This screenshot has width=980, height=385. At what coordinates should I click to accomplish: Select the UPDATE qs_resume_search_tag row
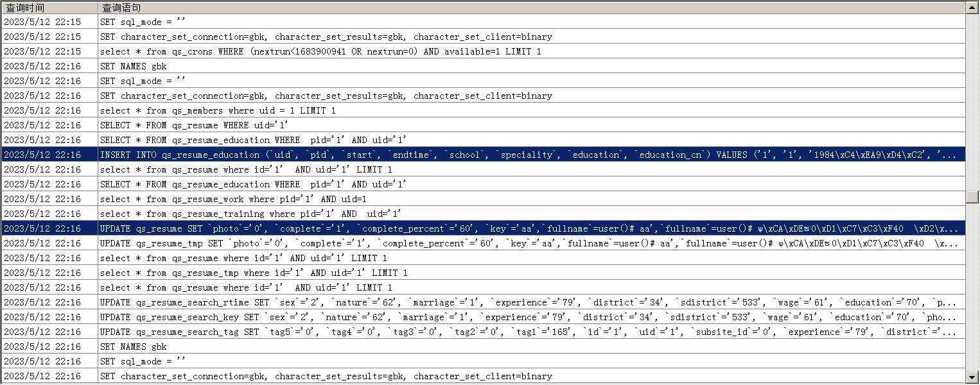coord(450,332)
